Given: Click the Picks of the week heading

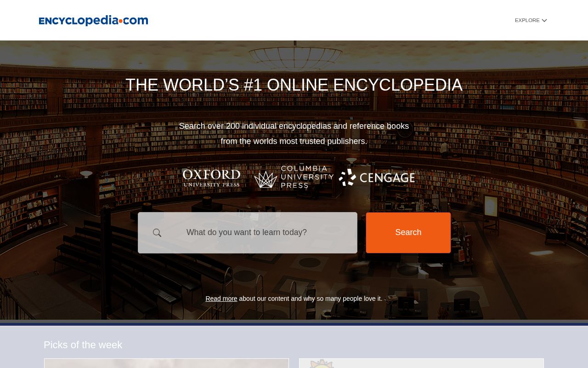Looking at the screenshot, I should pos(83,345).
